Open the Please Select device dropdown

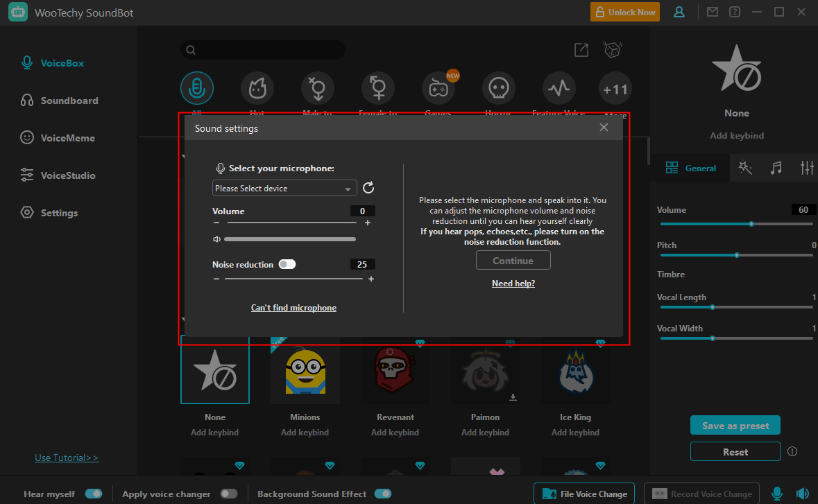pyautogui.click(x=284, y=188)
